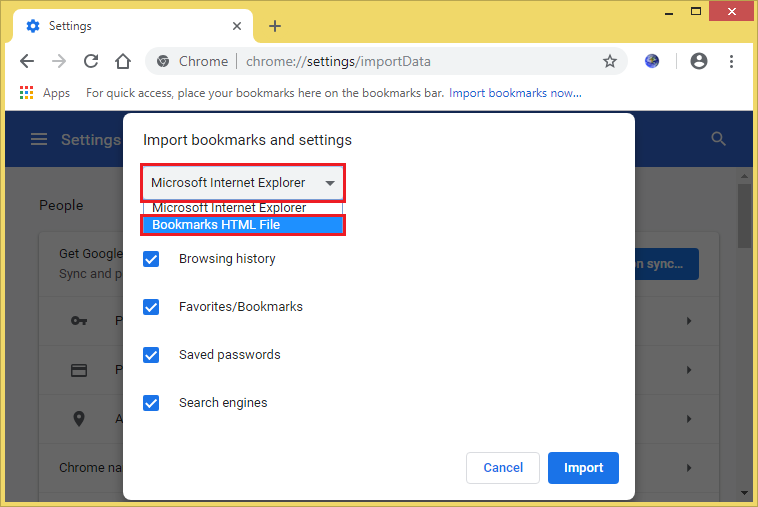
Task: Expand the addresses row arrow
Action: 689,419
